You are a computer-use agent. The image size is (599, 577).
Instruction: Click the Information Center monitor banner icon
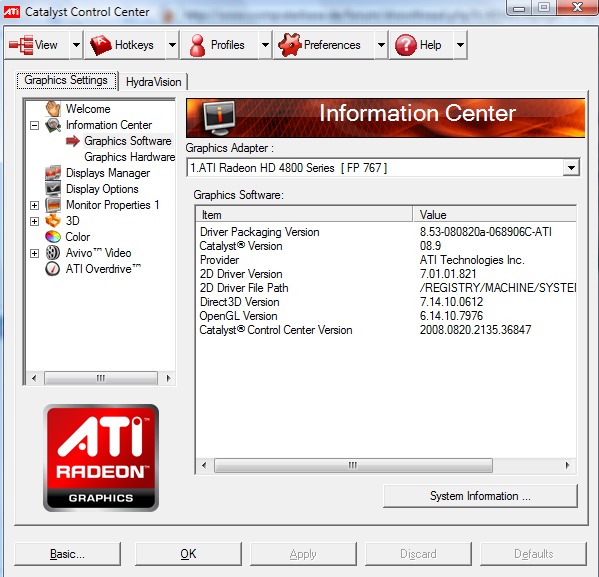click(x=219, y=118)
